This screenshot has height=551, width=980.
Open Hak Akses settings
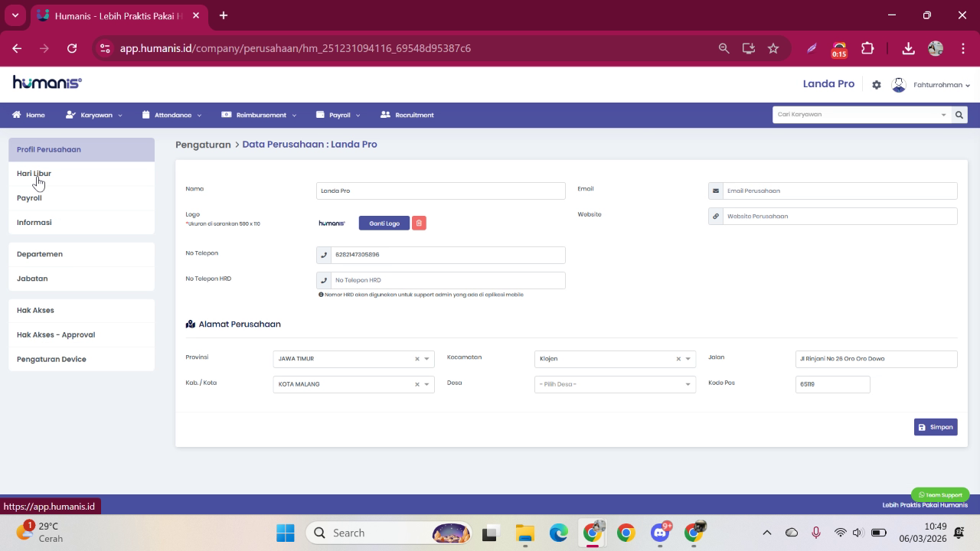81,310
